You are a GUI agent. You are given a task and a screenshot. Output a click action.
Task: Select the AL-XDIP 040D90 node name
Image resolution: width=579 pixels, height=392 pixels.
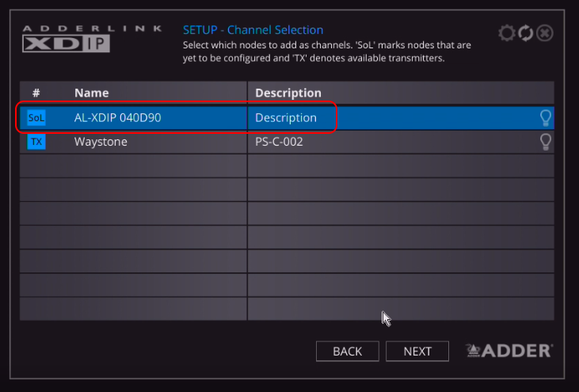coord(118,118)
